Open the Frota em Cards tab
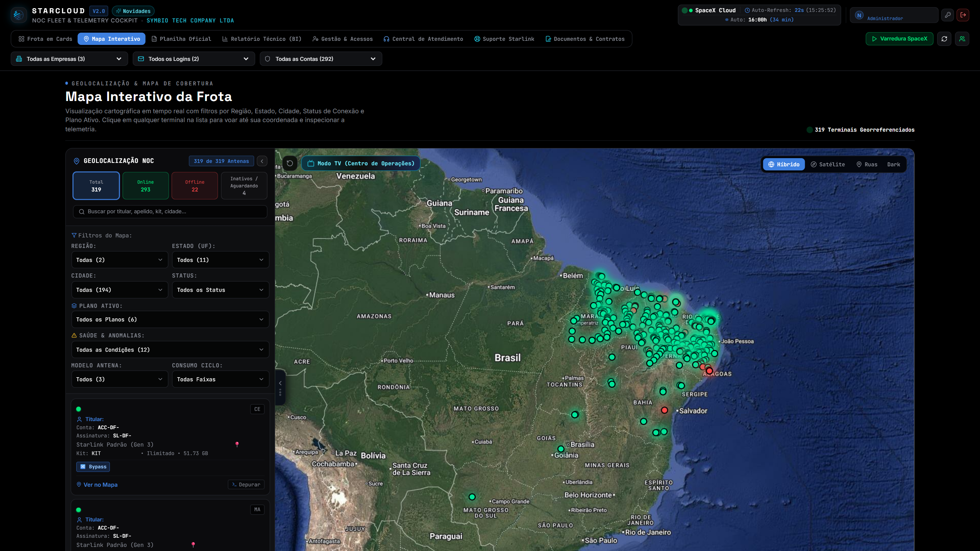This screenshot has height=551, width=980. click(x=45, y=39)
